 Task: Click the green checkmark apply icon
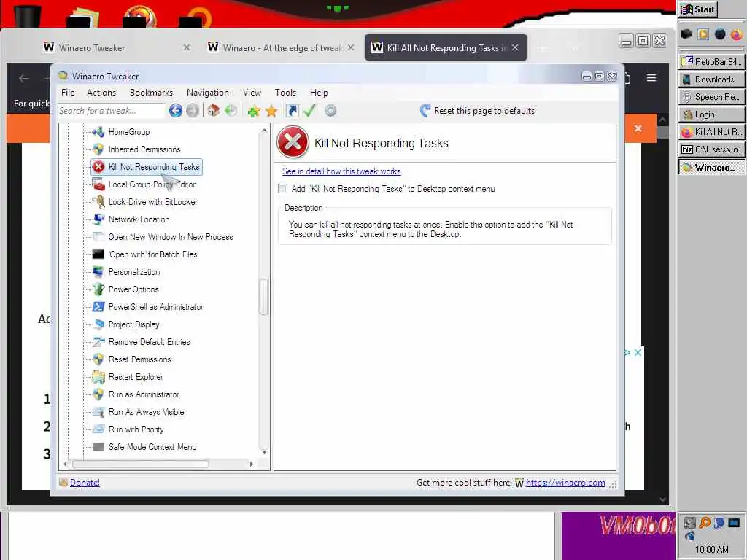(309, 111)
